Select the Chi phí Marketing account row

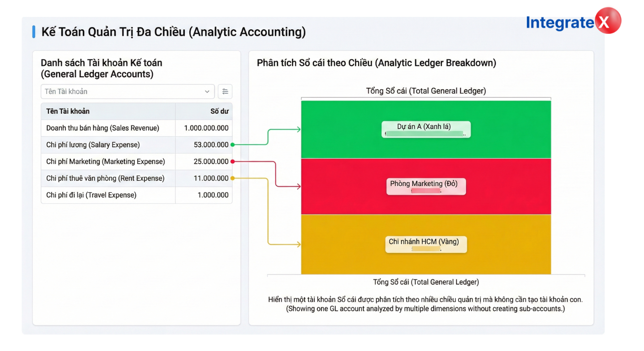[x=106, y=161]
